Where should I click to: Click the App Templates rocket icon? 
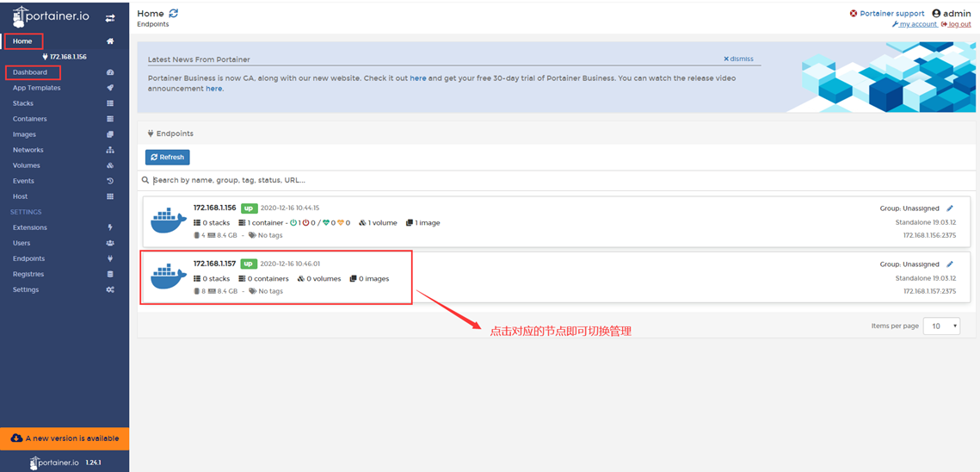pos(110,88)
